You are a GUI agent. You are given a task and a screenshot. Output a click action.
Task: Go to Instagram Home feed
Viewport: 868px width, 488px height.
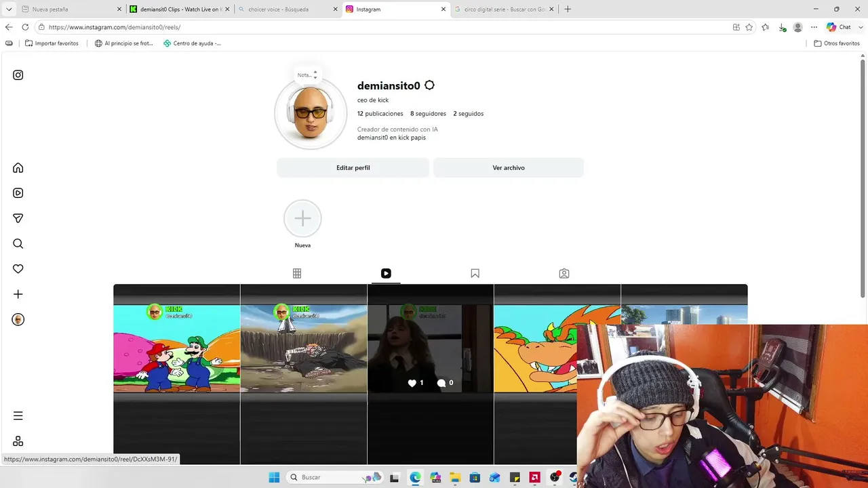point(18,168)
